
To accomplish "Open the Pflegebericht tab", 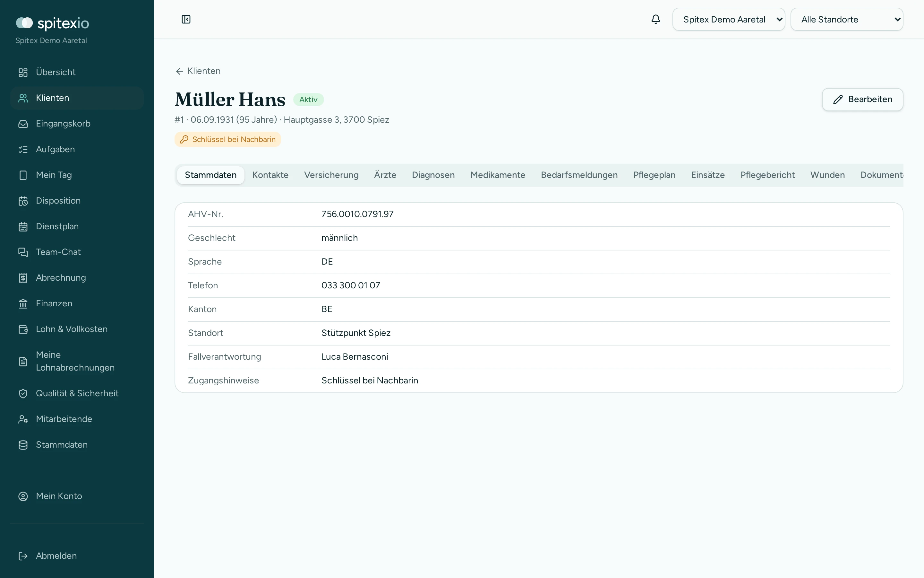I will (x=767, y=175).
